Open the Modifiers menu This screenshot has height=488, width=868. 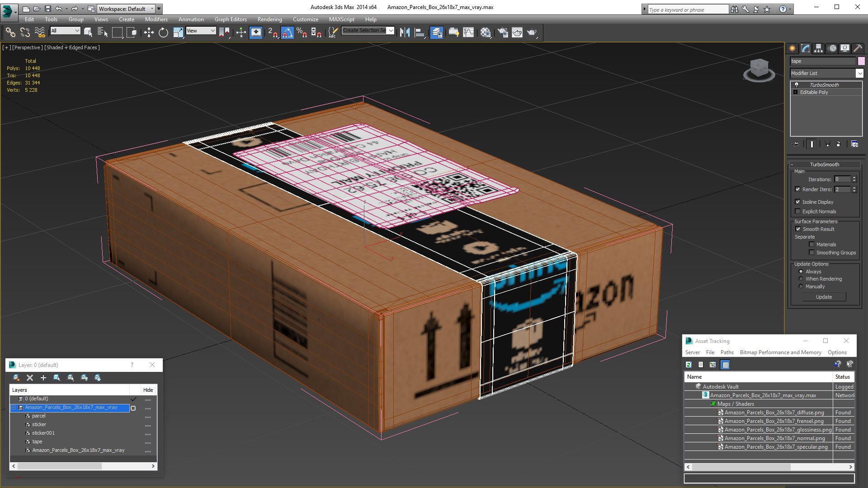tap(156, 19)
